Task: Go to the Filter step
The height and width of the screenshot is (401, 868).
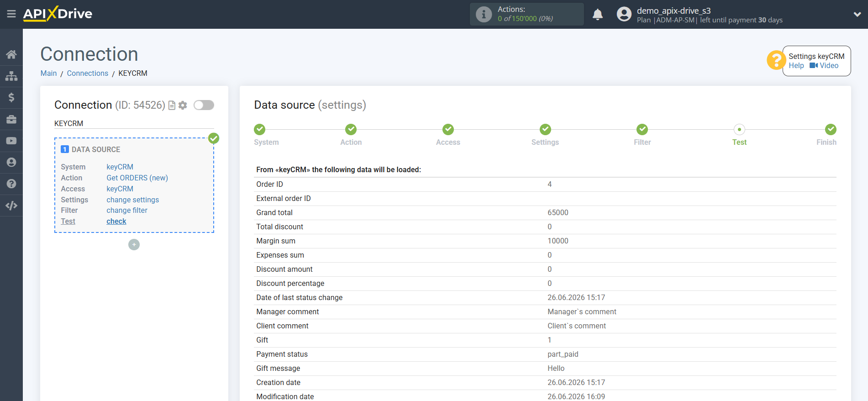Action: [x=642, y=129]
